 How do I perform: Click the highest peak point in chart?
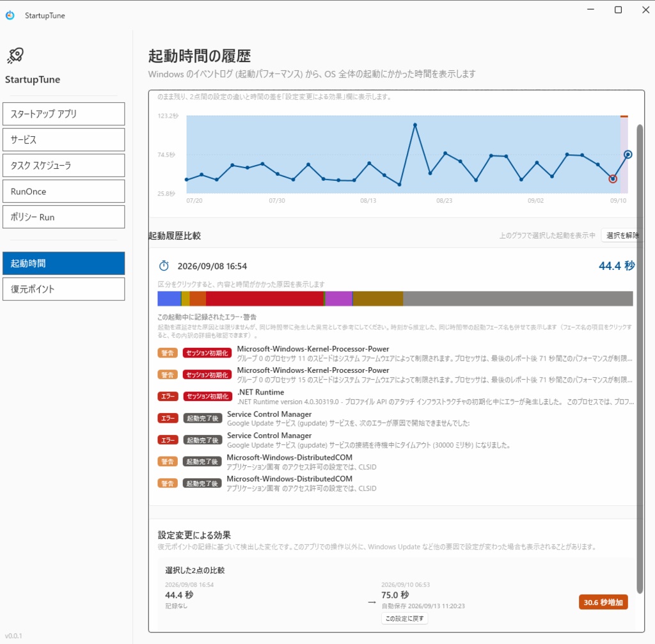coord(414,125)
